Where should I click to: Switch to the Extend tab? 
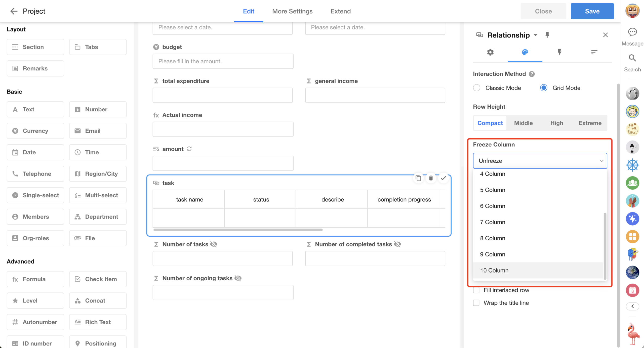click(340, 11)
